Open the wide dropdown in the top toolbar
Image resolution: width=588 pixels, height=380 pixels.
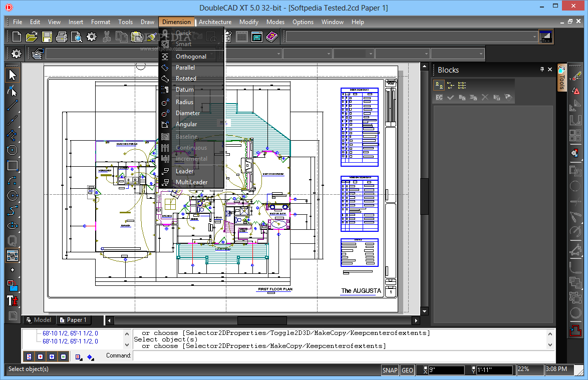pos(412,37)
